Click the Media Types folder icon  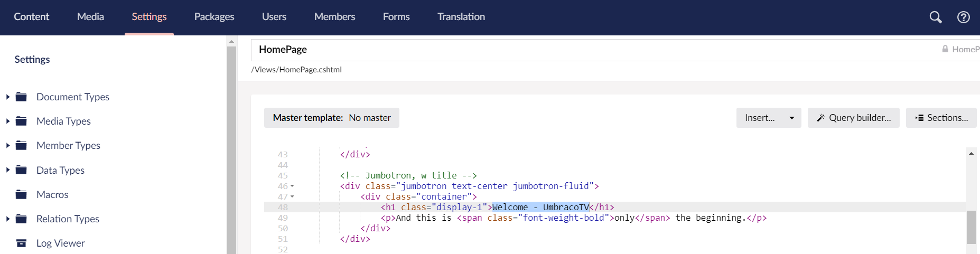(21, 121)
